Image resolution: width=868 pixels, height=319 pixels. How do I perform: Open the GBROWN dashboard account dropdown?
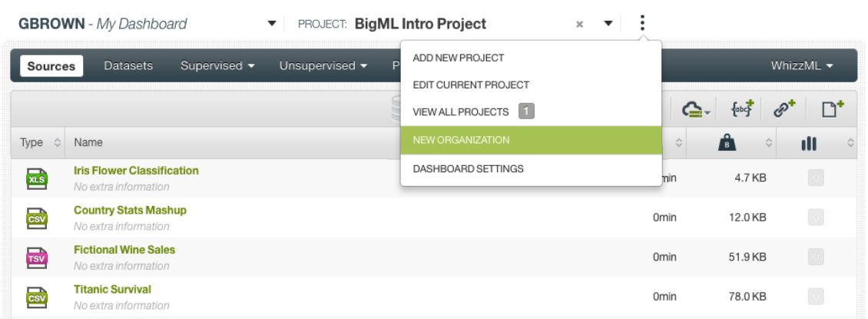click(271, 23)
